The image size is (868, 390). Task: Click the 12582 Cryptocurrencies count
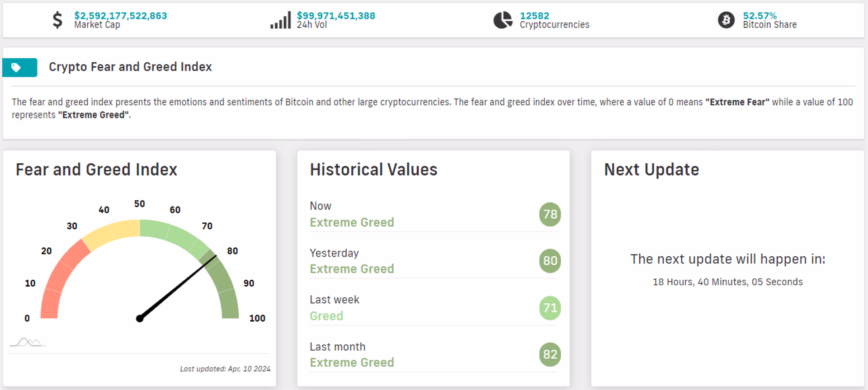[x=534, y=16]
